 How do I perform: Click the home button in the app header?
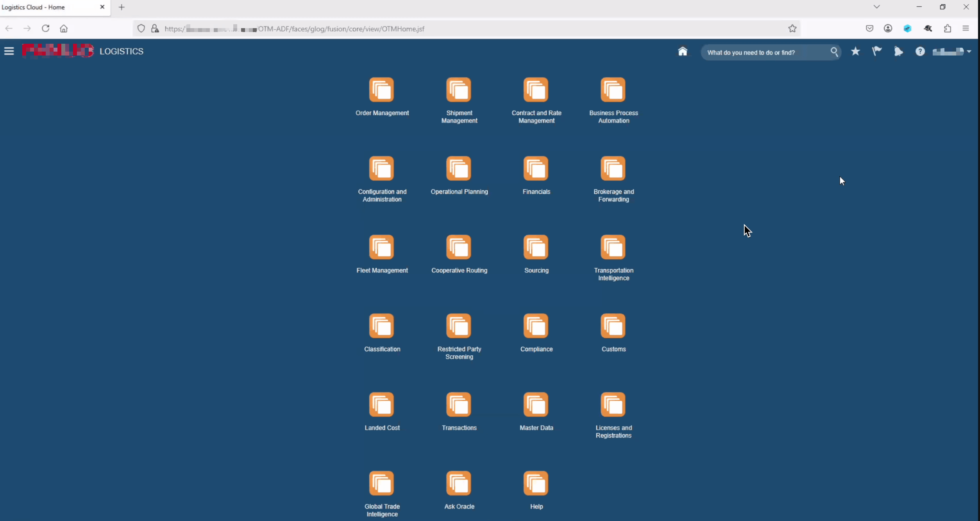click(682, 51)
